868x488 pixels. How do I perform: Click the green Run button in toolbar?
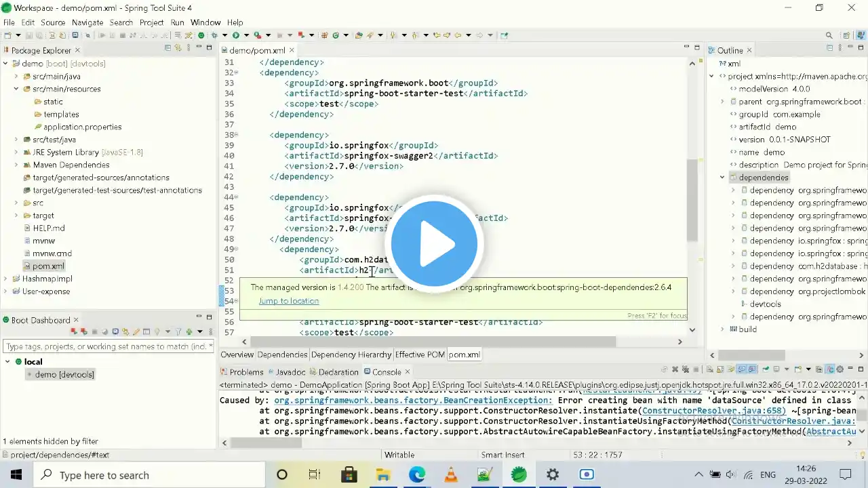[x=236, y=35]
